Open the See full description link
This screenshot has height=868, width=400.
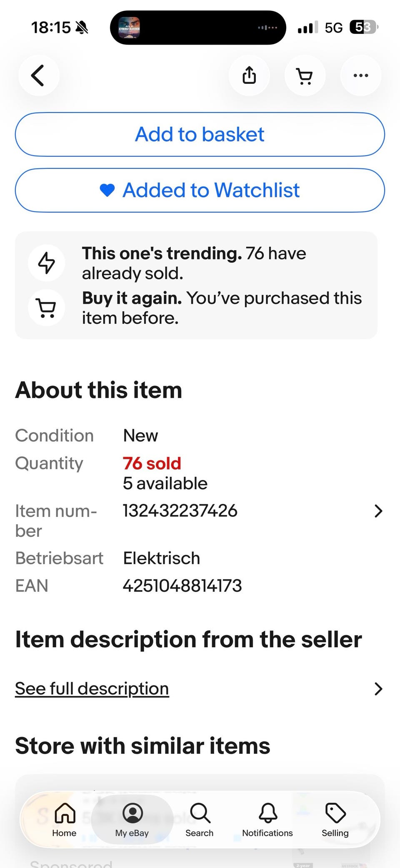(x=92, y=689)
